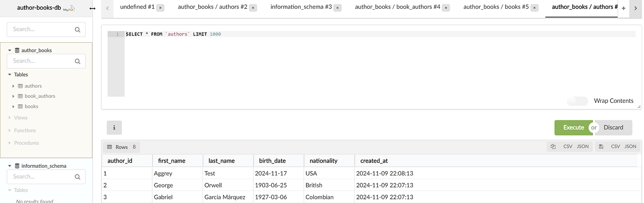Screen dimensions: 644x203
Task: Click the right arrow to scroll tabs
Action: [636, 8]
